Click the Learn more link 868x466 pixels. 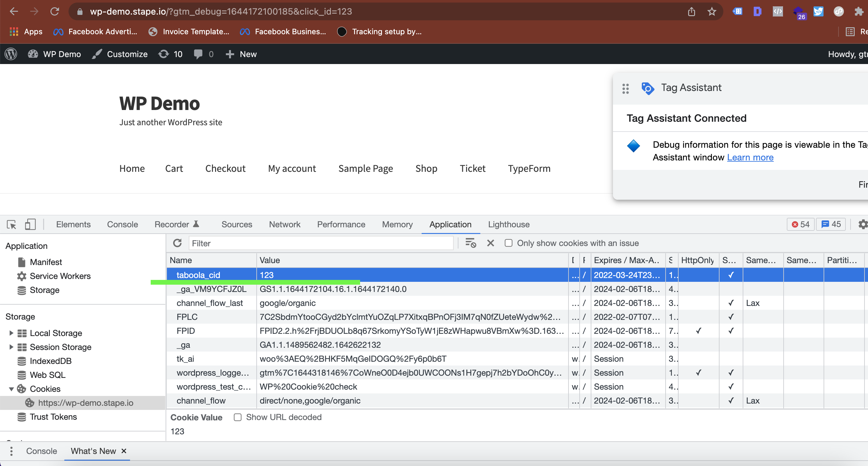point(750,158)
